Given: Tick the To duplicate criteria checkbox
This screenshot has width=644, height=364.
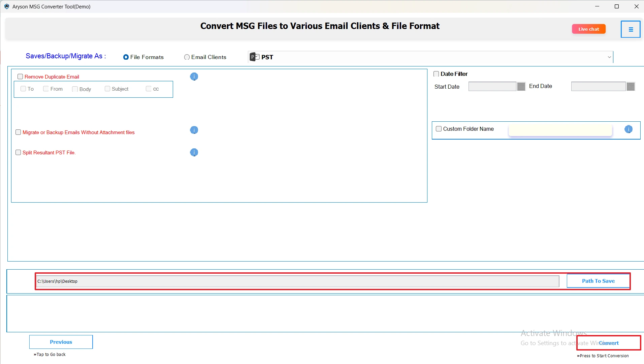Looking at the screenshot, I should pos(23,89).
